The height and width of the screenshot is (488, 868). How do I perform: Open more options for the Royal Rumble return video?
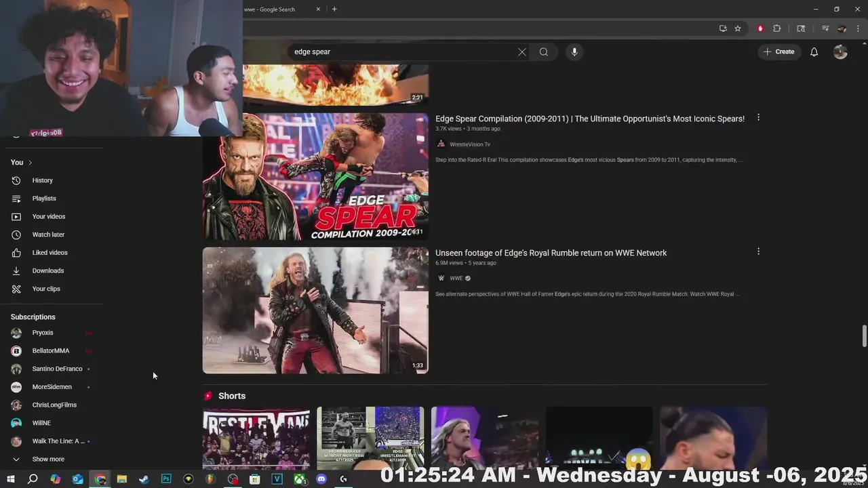pyautogui.click(x=758, y=251)
